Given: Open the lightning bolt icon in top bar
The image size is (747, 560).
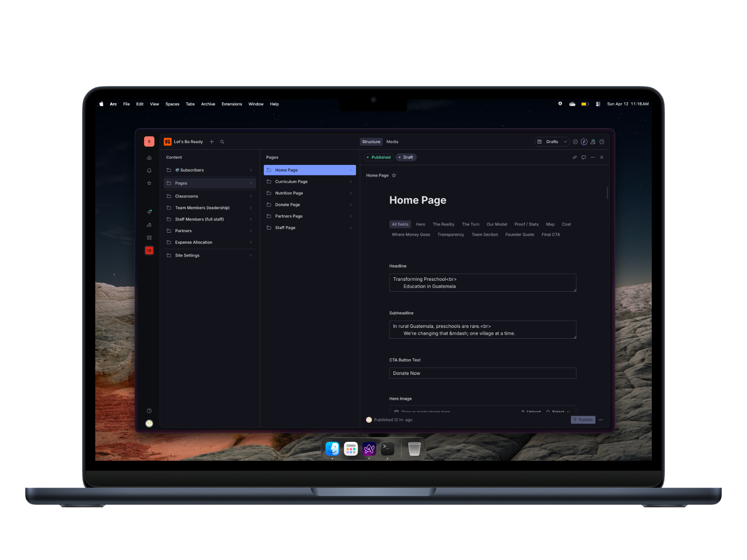Looking at the screenshot, I should 584,142.
